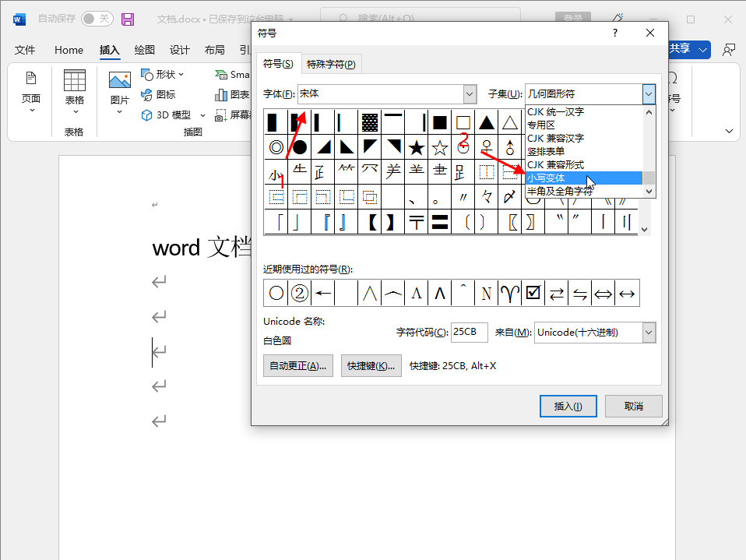The width and height of the screenshot is (746, 560).
Task: Click the 快捷键(K)... button
Action: click(371, 366)
